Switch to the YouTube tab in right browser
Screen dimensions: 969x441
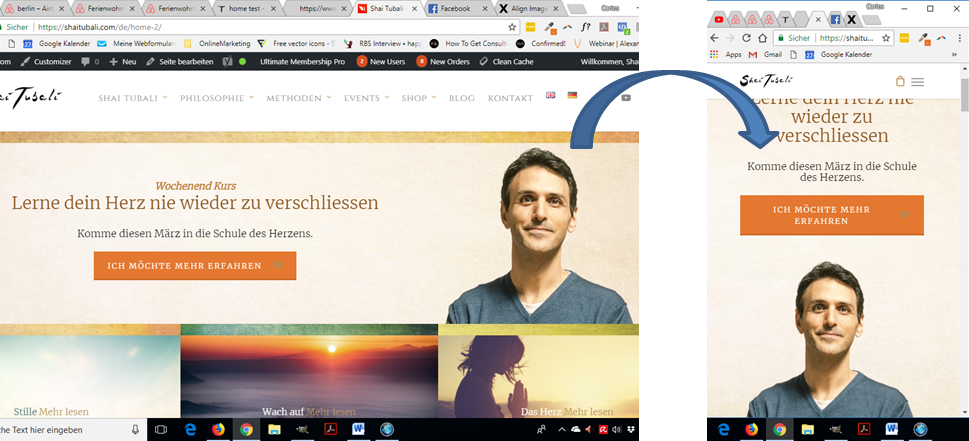click(x=719, y=19)
